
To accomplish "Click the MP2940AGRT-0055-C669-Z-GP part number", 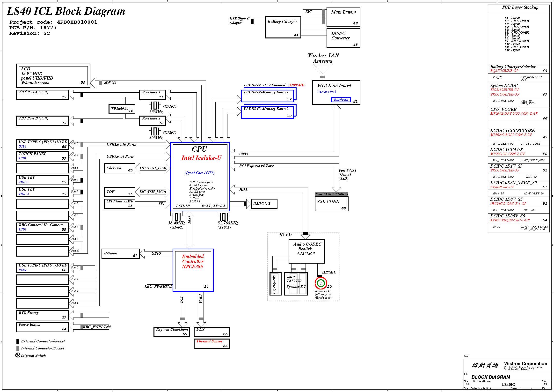I will 514,113.
